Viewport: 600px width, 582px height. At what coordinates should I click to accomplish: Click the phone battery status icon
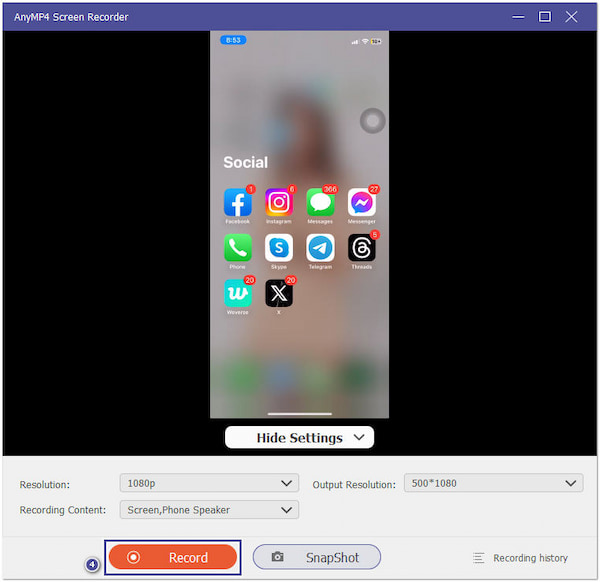[376, 41]
